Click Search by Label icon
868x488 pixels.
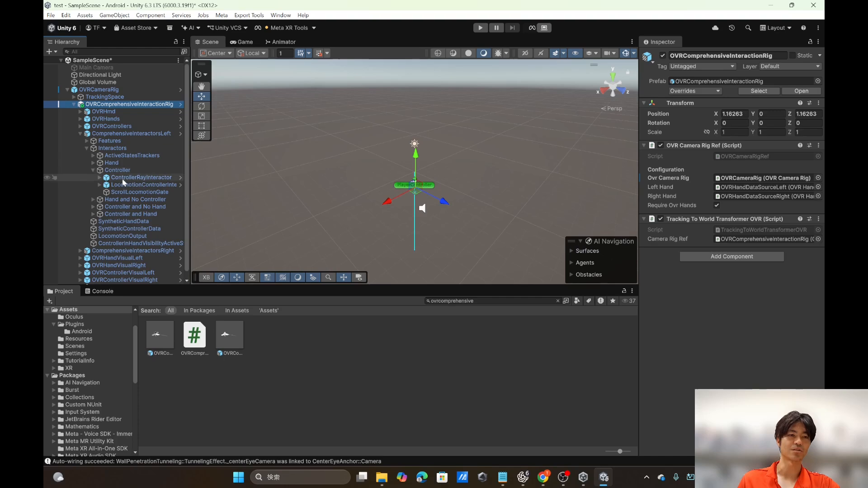click(x=589, y=301)
